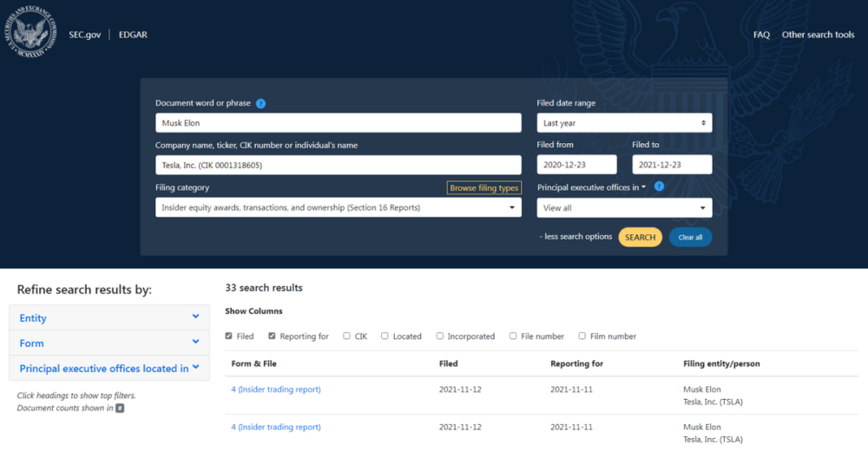Screen dimensions: 868x451
Task: Uncheck the Filed column checkbox
Action: [x=228, y=336]
